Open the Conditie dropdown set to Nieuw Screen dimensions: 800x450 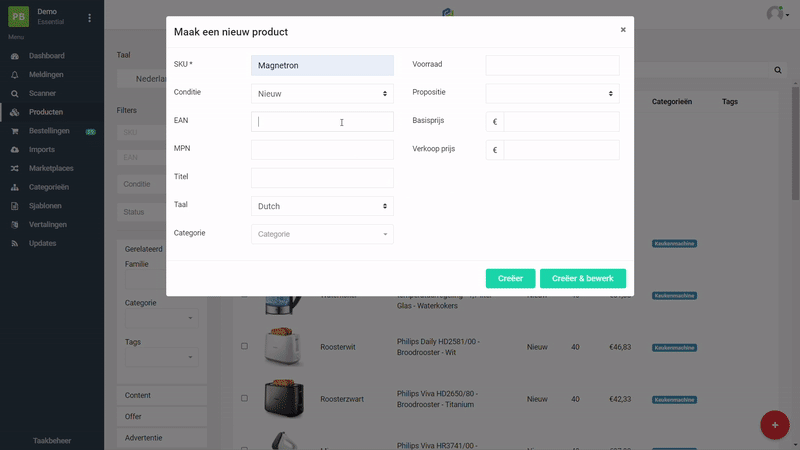pyautogui.click(x=322, y=93)
